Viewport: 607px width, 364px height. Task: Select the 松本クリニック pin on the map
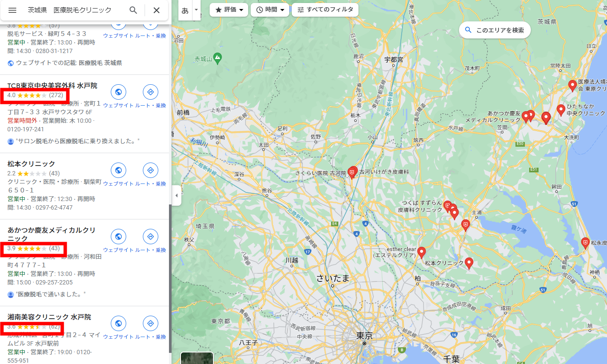coord(469,263)
